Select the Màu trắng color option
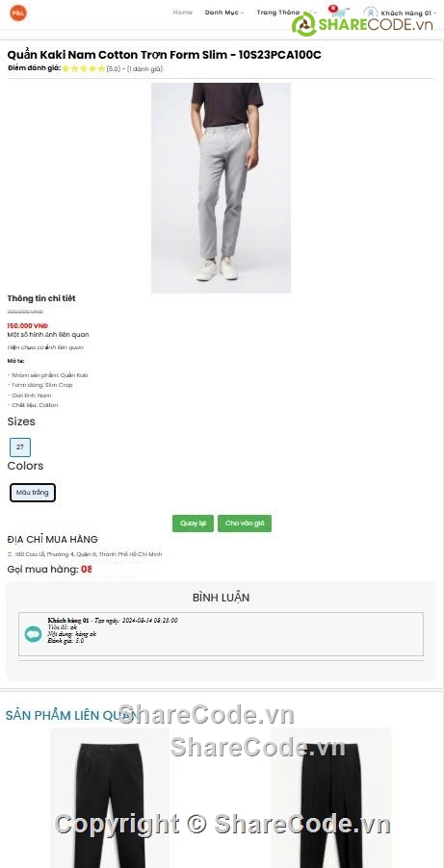444x868 pixels. click(32, 493)
